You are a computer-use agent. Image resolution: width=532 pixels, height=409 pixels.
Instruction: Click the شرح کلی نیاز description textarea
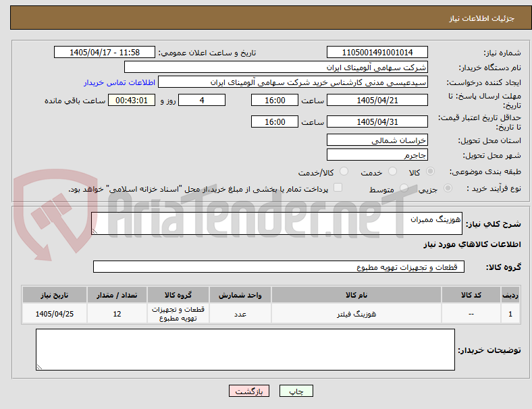point(277,223)
